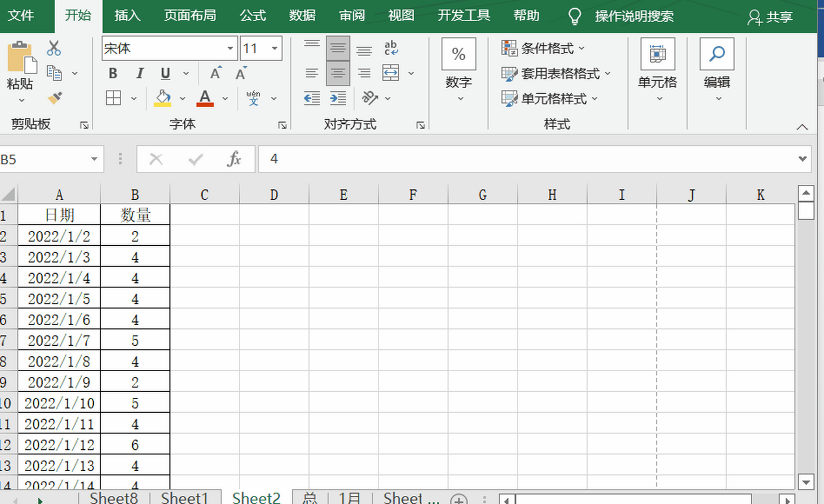Viewport: 824px width, 504px height.
Task: Select the Cut (scissors) tool
Action: click(54, 47)
